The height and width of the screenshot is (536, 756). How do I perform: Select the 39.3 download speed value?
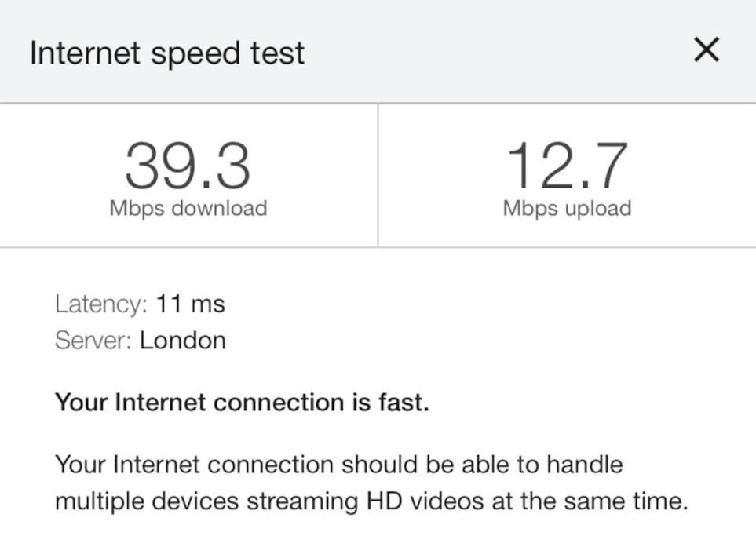coord(188,166)
